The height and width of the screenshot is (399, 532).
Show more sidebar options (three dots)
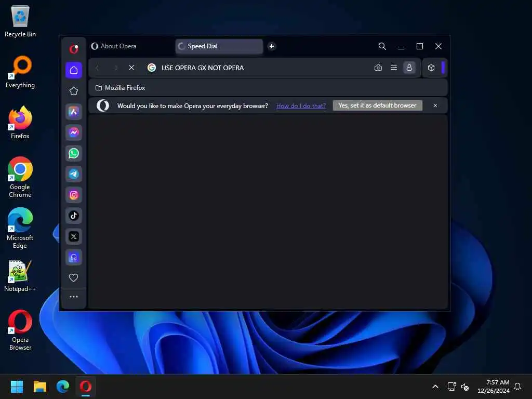click(x=74, y=297)
